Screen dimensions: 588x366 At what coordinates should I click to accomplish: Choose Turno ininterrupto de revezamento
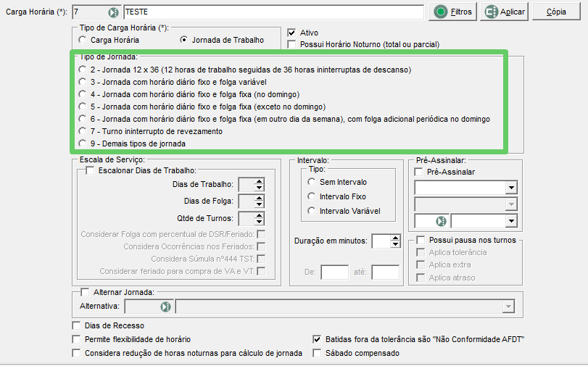pyautogui.click(x=82, y=132)
